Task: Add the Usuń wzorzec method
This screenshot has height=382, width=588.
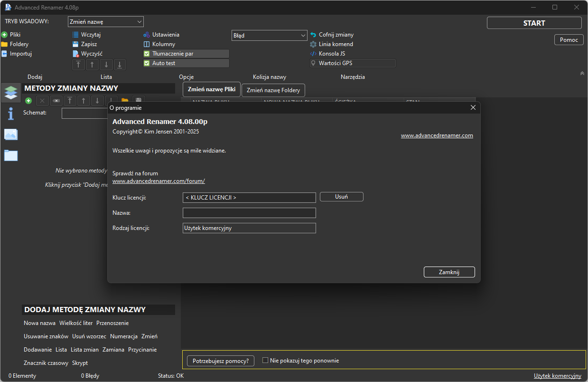Action: click(x=89, y=336)
